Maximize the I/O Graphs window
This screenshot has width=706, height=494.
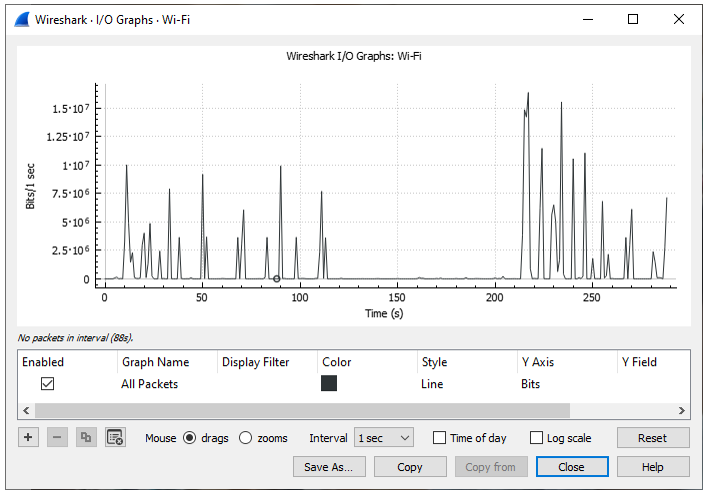pyautogui.click(x=633, y=19)
